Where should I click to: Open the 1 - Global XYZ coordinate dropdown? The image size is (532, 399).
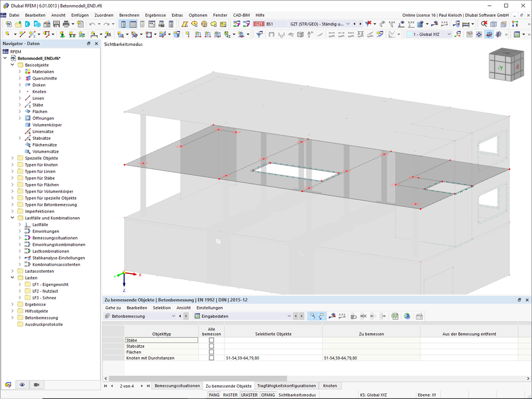point(449,34)
